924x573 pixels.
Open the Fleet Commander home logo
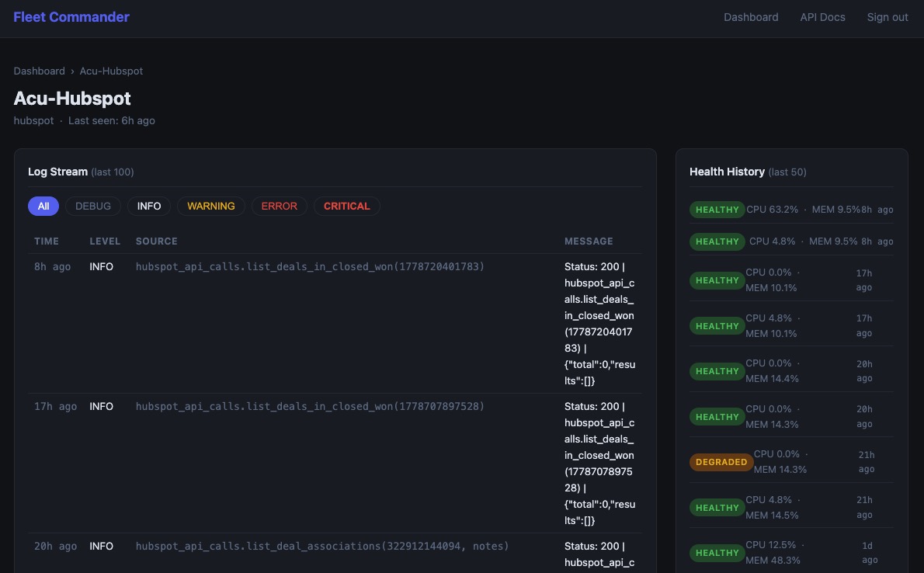coord(71,17)
